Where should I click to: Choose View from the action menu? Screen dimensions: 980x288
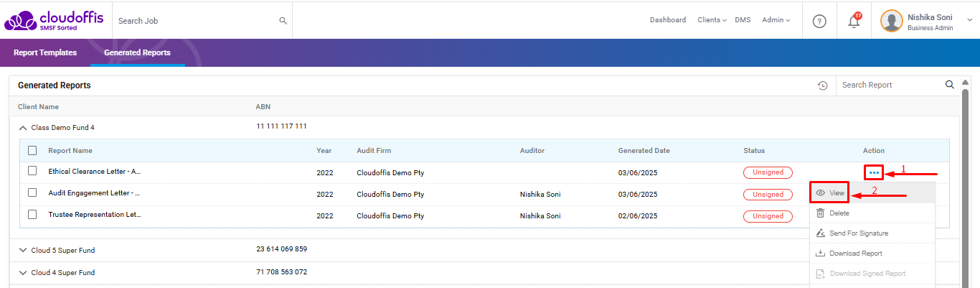coord(872,193)
